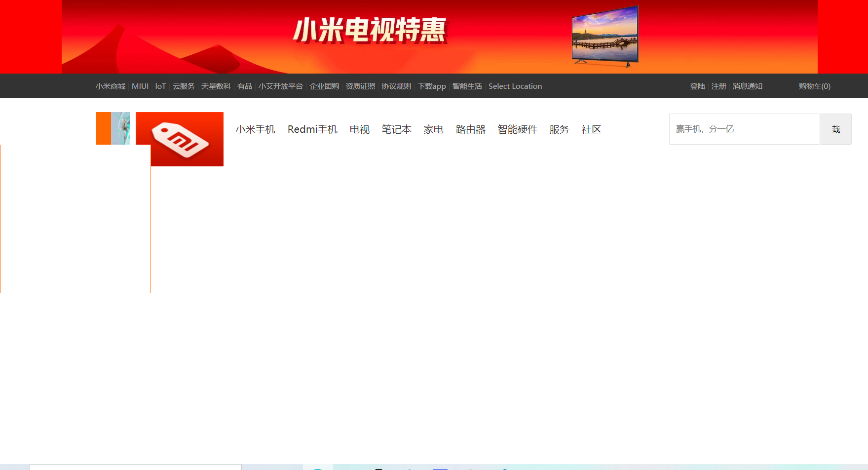Open the 小米手机 menu
This screenshot has width=868, height=470.
[256, 129]
